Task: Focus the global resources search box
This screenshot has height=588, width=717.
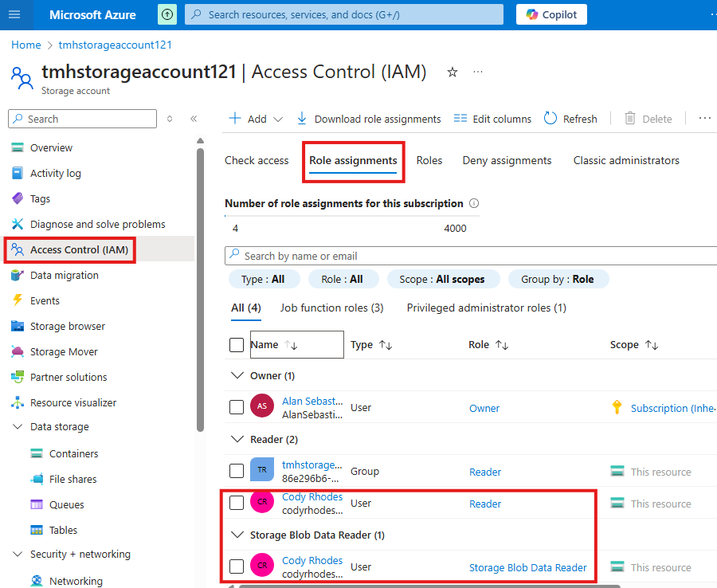Action: [344, 14]
